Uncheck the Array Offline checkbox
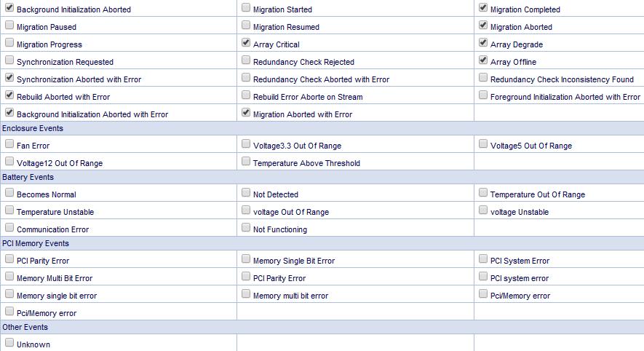644x351 pixels. point(483,61)
